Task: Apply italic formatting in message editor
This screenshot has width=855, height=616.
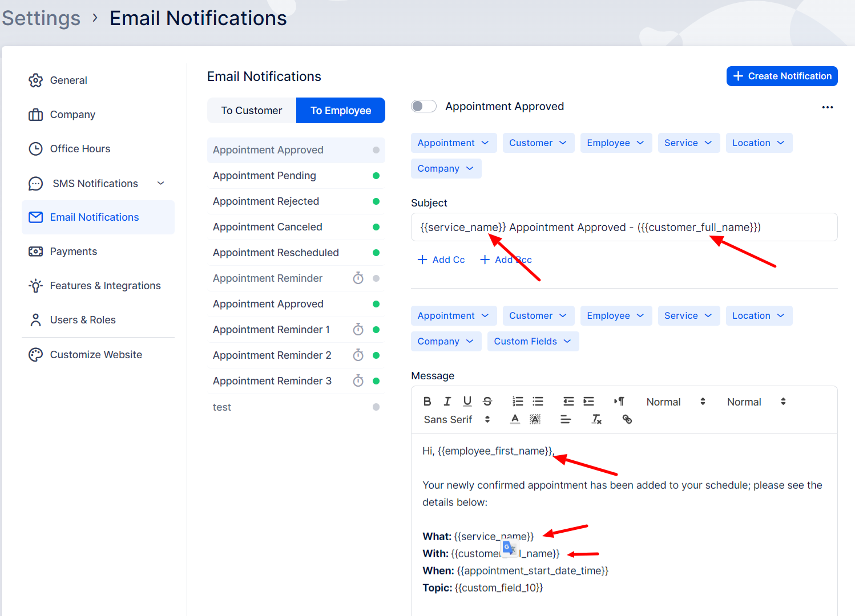Action: click(447, 402)
